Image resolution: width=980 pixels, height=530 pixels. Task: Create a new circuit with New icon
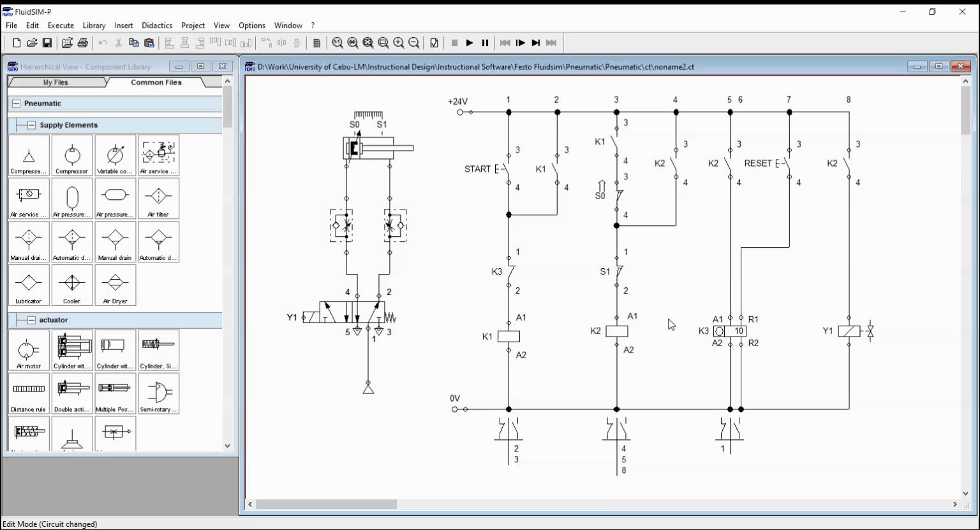[x=17, y=43]
